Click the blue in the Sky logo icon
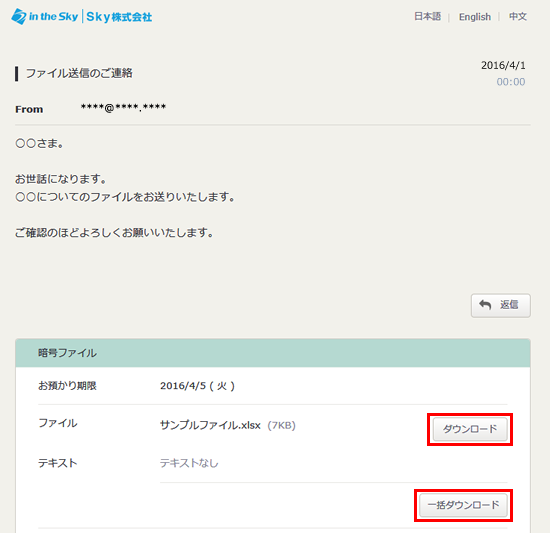This screenshot has height=533, width=550. 19,16
